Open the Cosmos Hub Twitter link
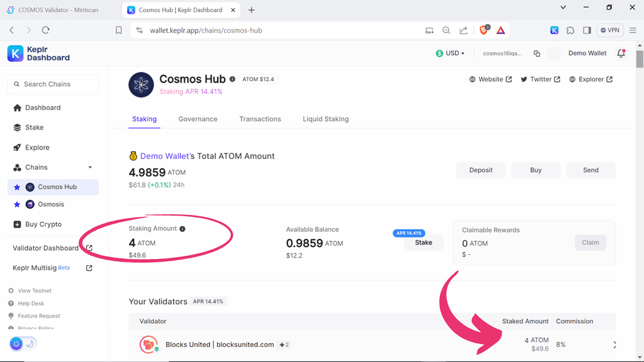This screenshot has height=362, width=644. [540, 79]
